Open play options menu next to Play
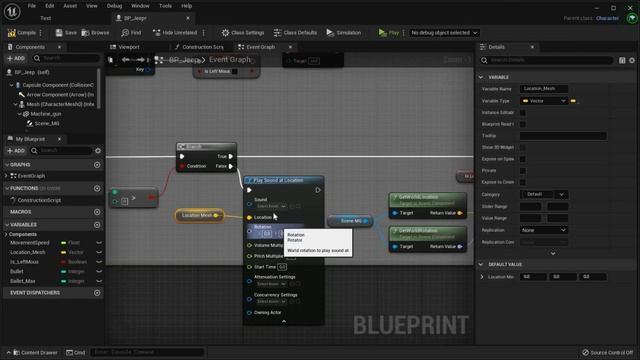 click(404, 33)
